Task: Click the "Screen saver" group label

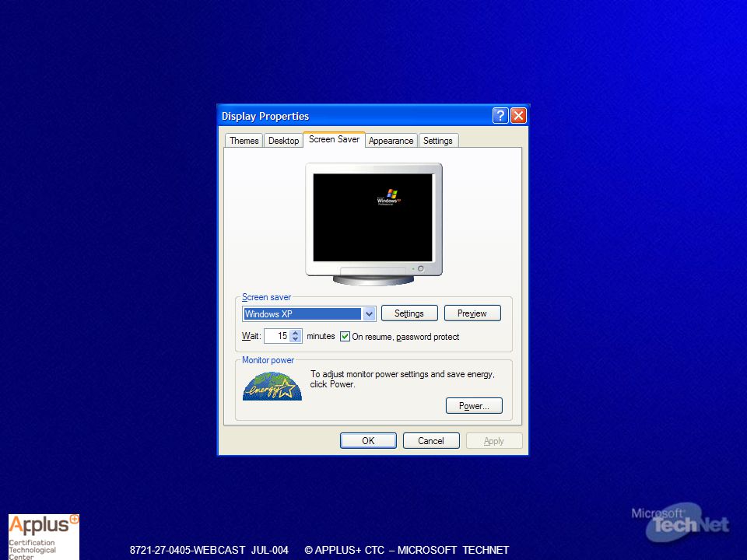Action: pyautogui.click(x=266, y=297)
